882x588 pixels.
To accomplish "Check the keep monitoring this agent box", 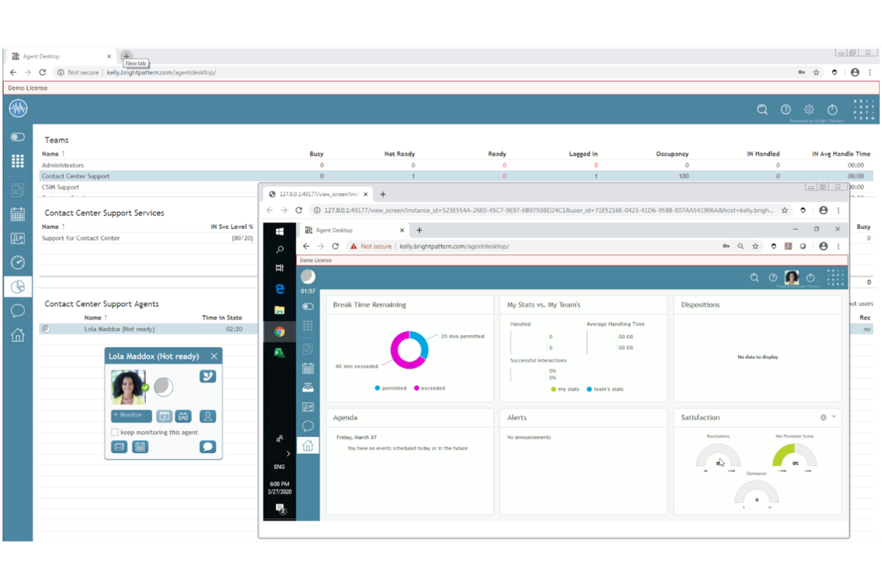I will pos(114,432).
